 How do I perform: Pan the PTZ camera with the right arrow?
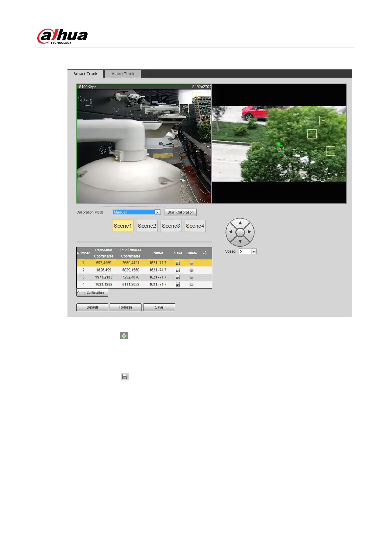pyautogui.click(x=249, y=232)
